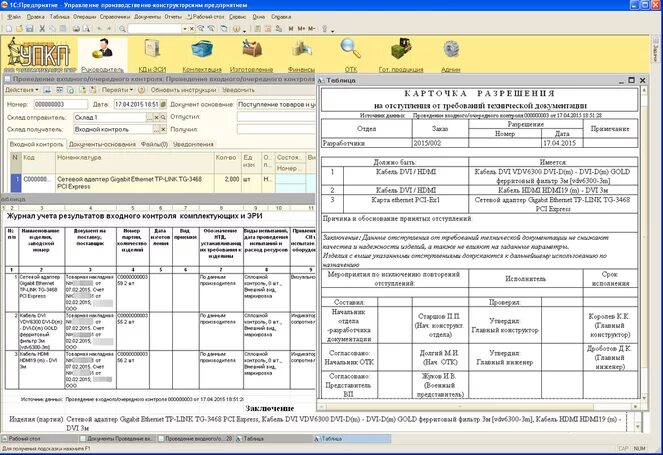Switch to the Входной контроль tab

36,144
